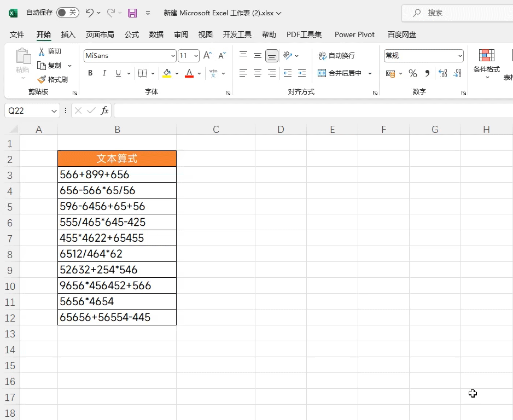Open the clipboard group dialog launcher
Screen dimensions: 513x420
click(75, 93)
